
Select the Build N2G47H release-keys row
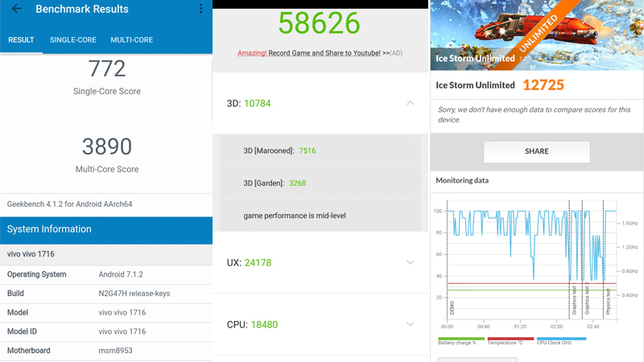click(106, 294)
